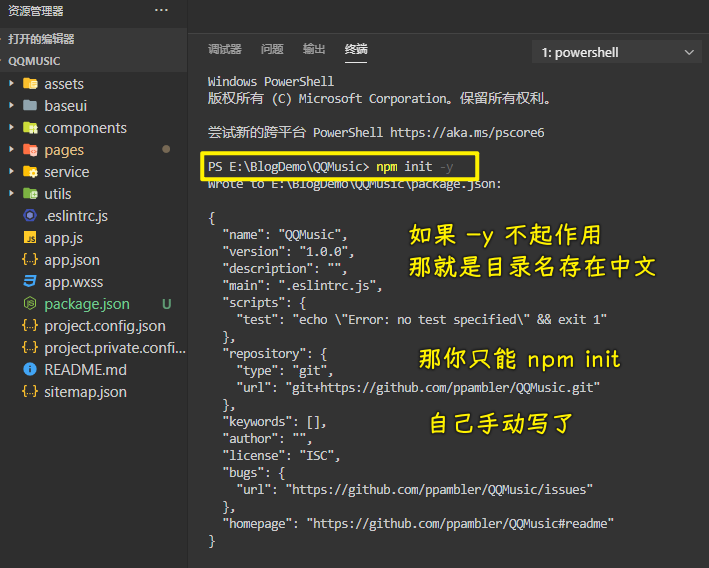Click the info icon beside README.md
This screenshot has height=568, width=709.
(x=30, y=369)
